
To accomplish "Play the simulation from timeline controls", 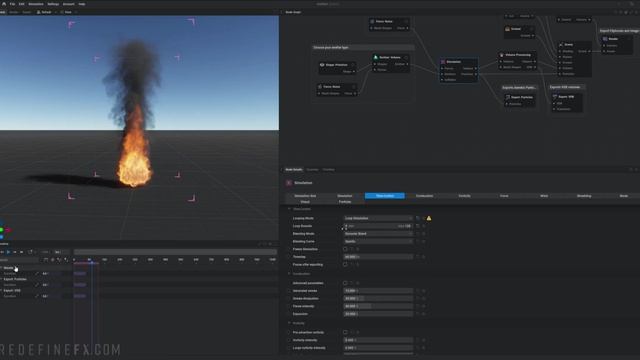I will (8, 252).
